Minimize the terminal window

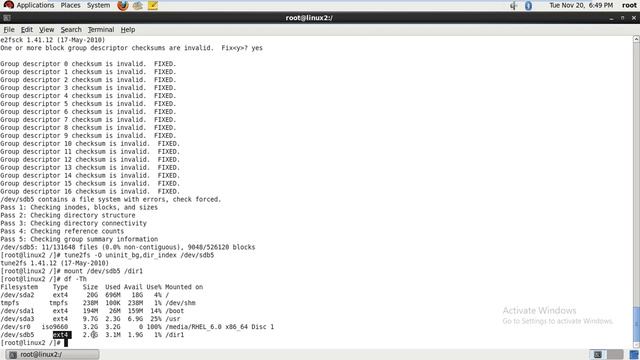611,18
